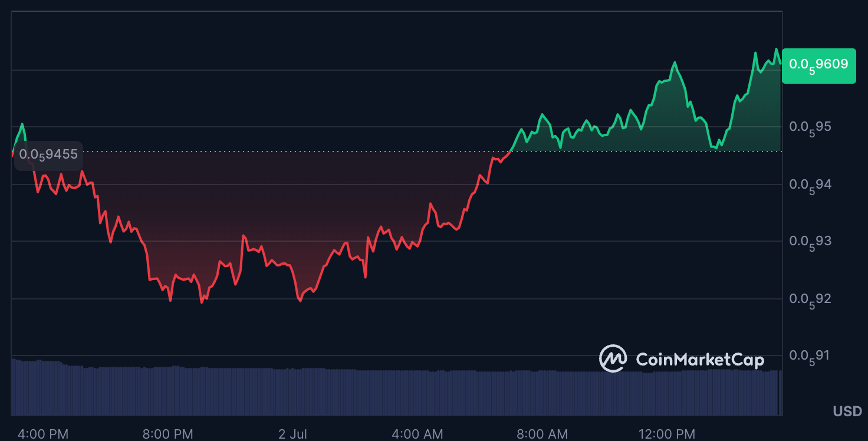Click the 4:00 PM time axis label
Viewport: 868px width, 441px height.
point(43,435)
